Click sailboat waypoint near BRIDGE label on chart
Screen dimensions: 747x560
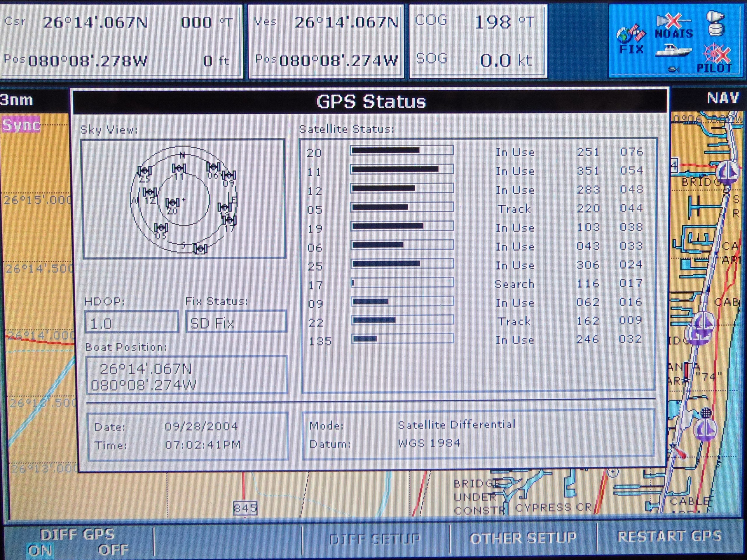[x=728, y=172]
